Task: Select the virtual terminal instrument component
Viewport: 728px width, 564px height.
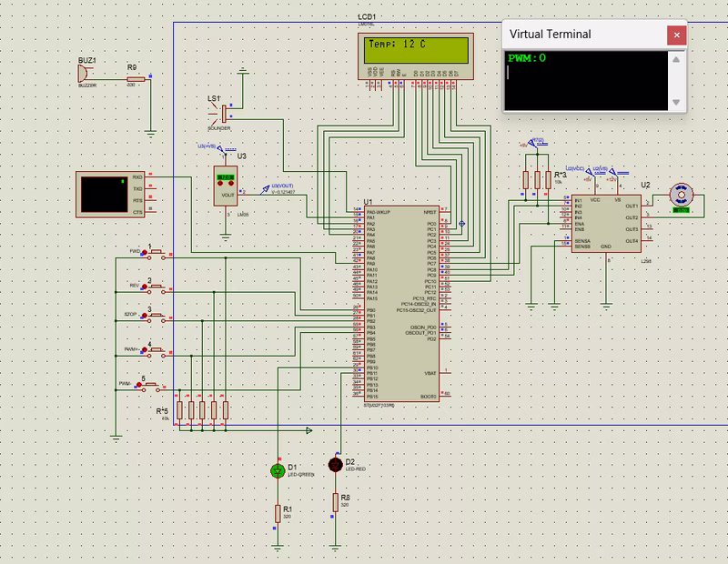Action: coord(110,195)
